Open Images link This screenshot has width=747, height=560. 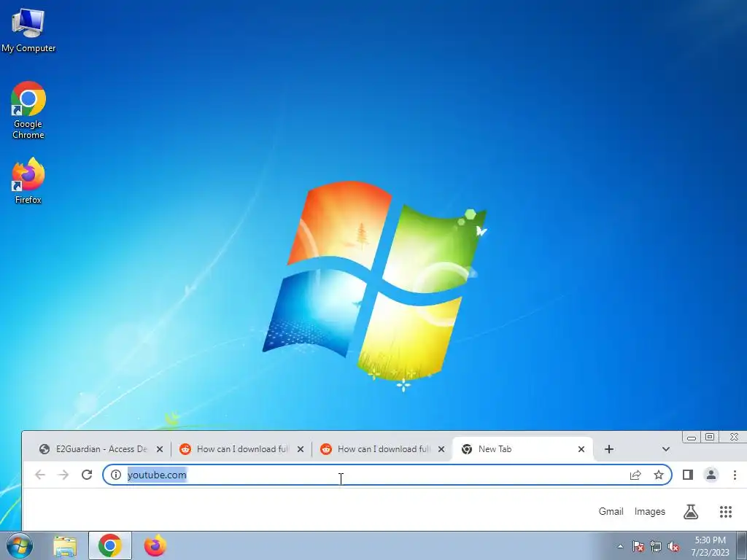(x=650, y=511)
